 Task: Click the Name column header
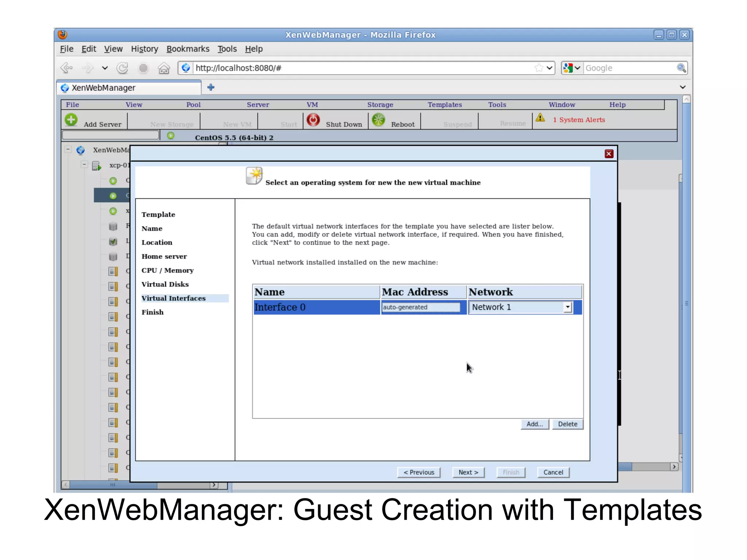pyautogui.click(x=317, y=292)
